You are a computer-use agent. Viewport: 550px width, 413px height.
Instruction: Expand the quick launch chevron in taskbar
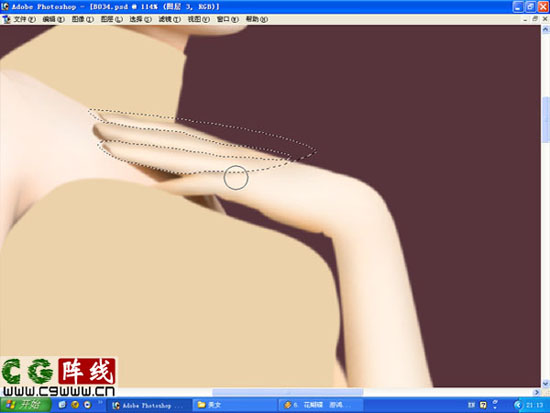click(100, 402)
